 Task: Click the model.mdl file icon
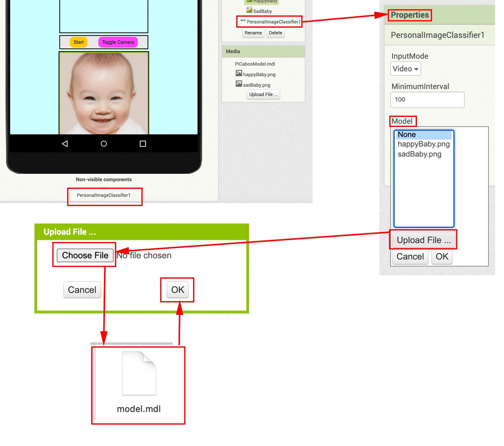pos(139,373)
